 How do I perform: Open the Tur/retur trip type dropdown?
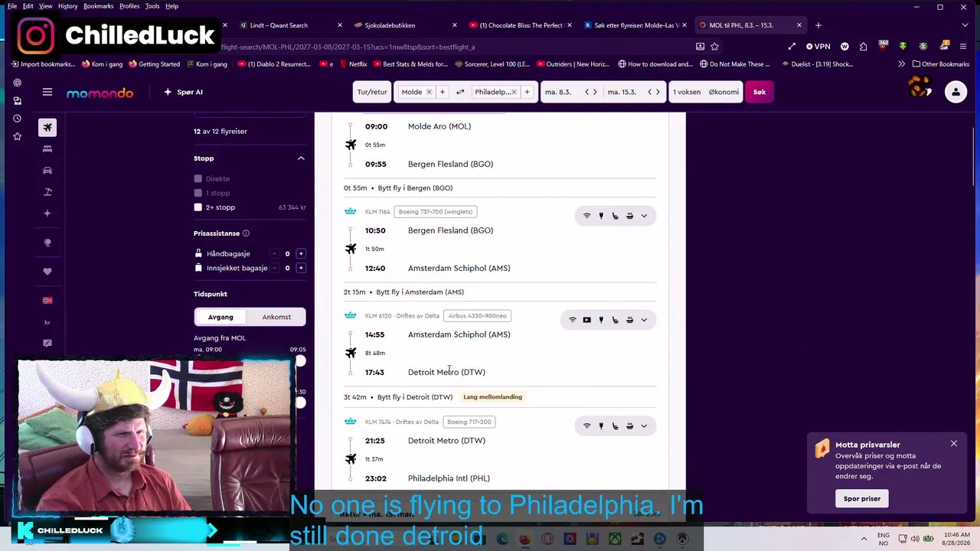click(372, 92)
